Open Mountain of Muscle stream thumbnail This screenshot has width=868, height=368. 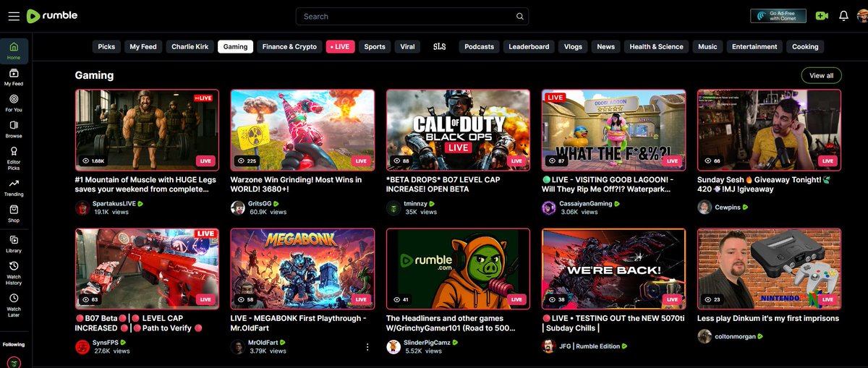(148, 130)
